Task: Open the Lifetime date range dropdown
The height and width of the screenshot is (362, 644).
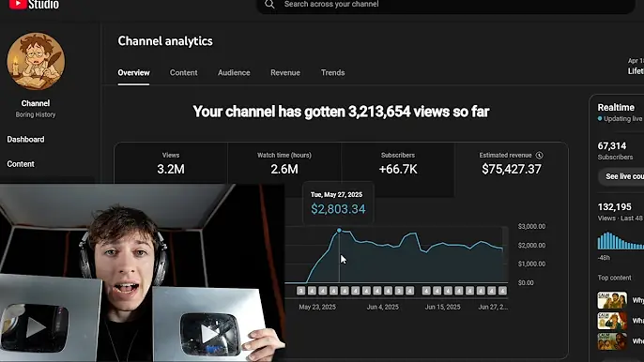Action: click(x=636, y=67)
